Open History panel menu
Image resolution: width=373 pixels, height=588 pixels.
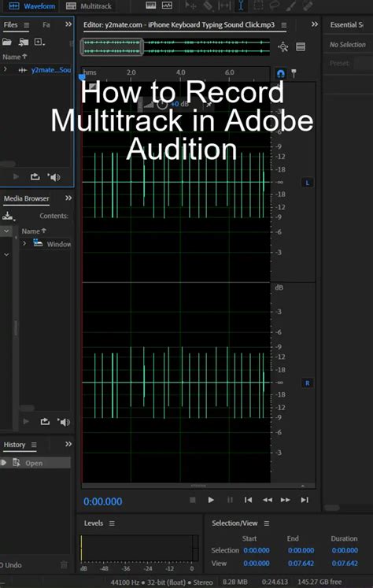click(x=34, y=445)
